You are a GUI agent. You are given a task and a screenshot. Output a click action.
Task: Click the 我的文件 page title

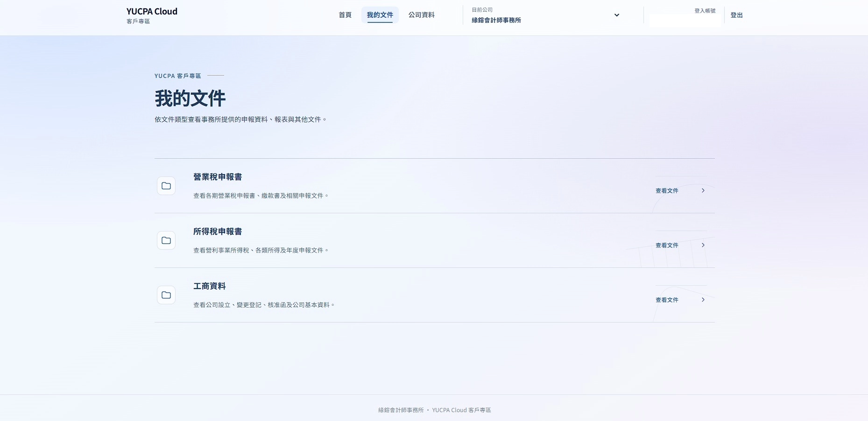[190, 98]
